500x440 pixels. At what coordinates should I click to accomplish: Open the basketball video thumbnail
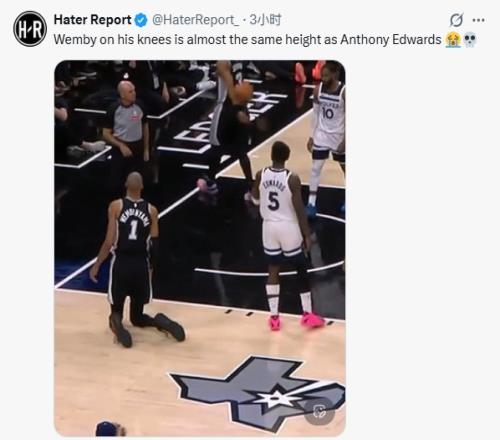pos(200,248)
